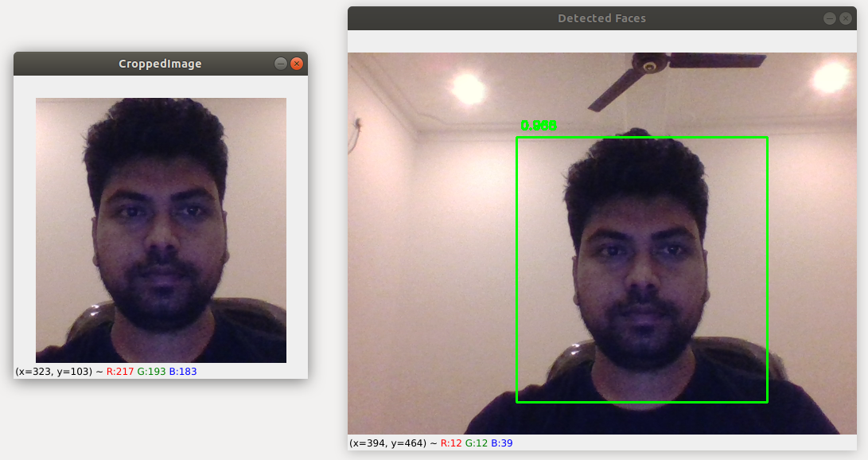Minimize the CroppedImage window
868x460 pixels.
click(279, 64)
